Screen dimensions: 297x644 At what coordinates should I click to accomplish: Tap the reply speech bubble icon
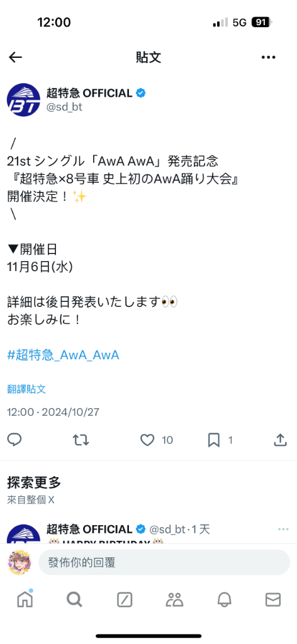click(14, 440)
